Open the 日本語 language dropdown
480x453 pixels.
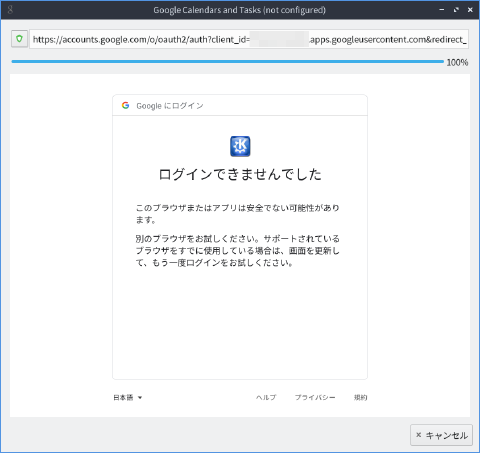pos(128,397)
